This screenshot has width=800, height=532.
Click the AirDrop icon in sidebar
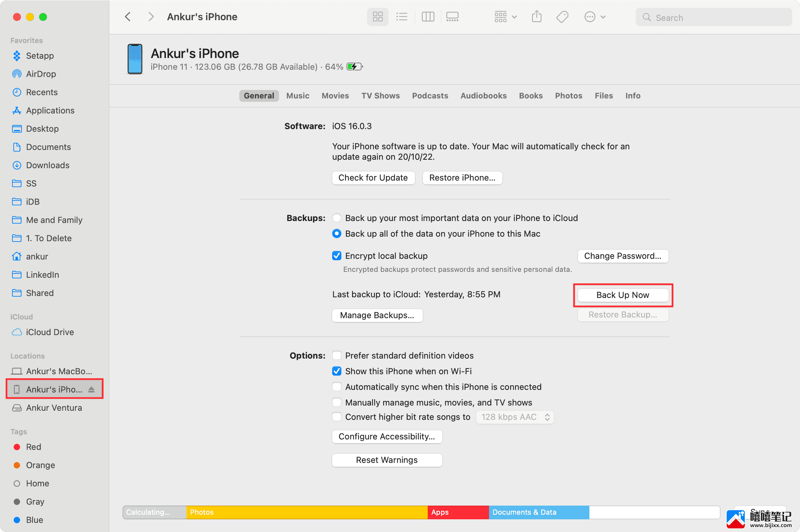[18, 74]
